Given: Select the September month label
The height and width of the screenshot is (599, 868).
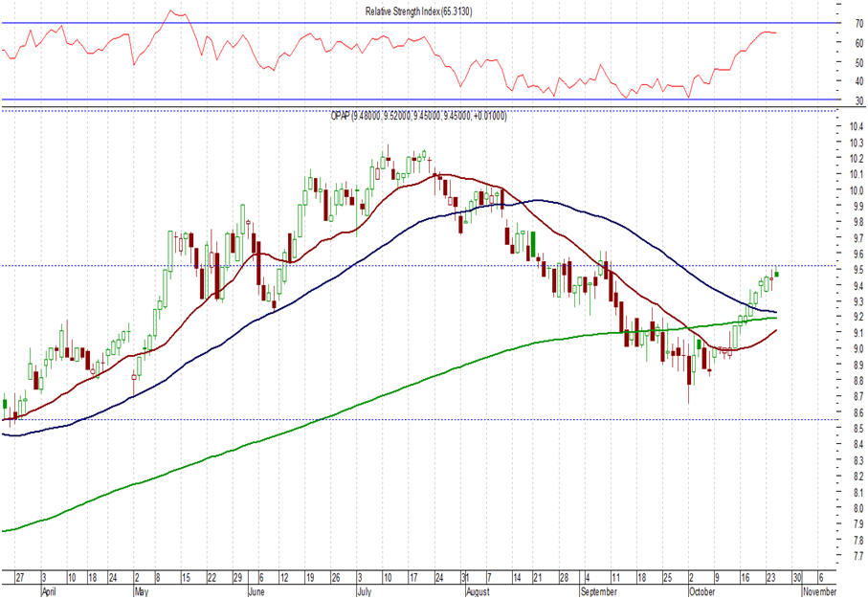Looking at the screenshot, I should pyautogui.click(x=598, y=591).
